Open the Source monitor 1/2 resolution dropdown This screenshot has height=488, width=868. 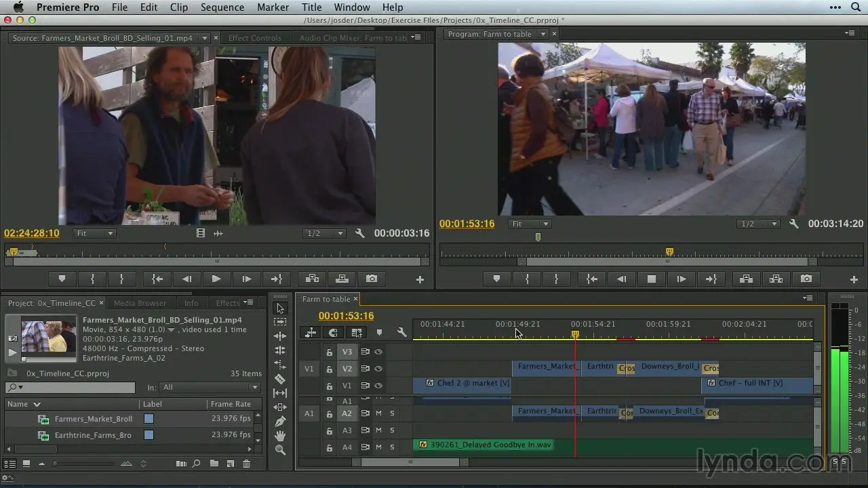pos(325,233)
